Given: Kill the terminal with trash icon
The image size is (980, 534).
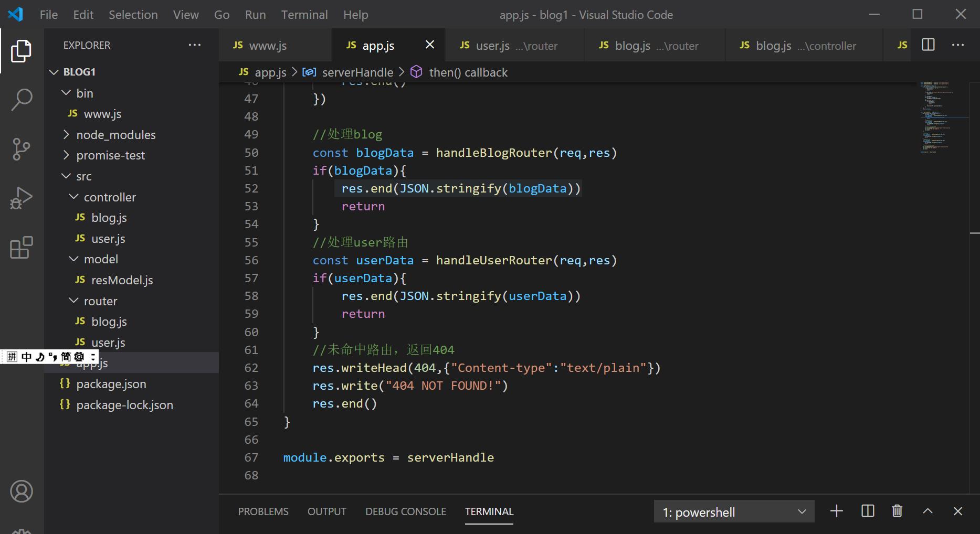Looking at the screenshot, I should pos(897,511).
